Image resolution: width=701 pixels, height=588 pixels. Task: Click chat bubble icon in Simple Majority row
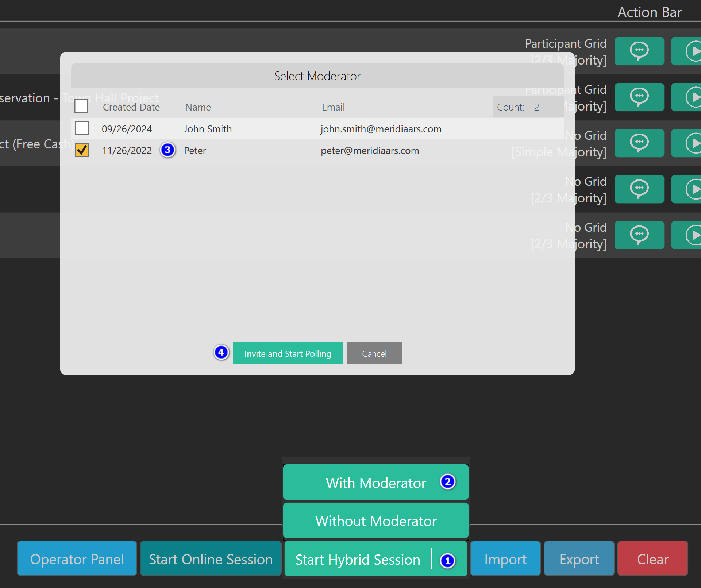639,143
